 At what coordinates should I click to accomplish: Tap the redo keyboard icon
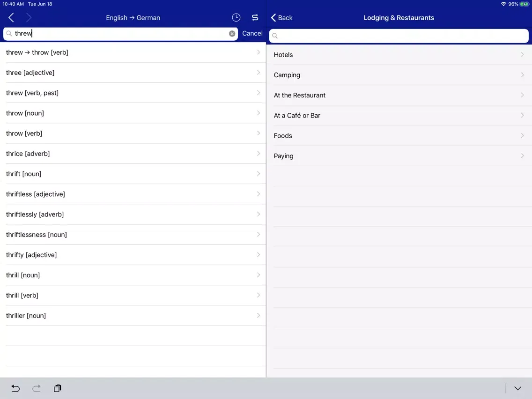(37, 388)
